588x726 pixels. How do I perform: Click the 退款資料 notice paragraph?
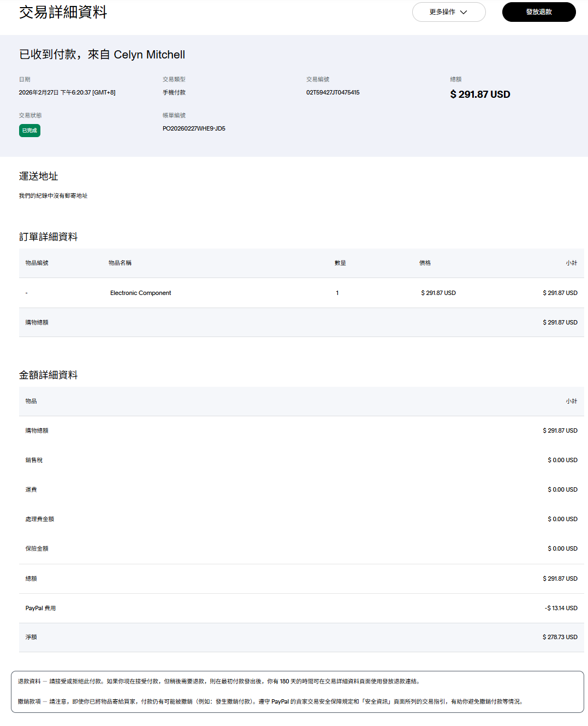218,682
